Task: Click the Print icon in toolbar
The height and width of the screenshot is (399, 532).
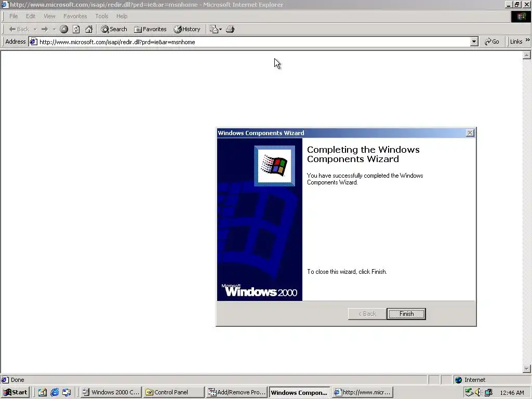Action: click(230, 29)
